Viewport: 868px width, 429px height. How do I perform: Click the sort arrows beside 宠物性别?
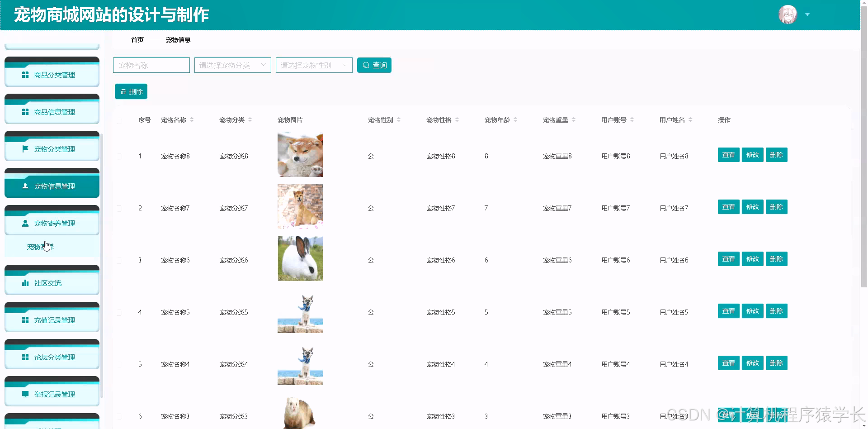coord(399,120)
